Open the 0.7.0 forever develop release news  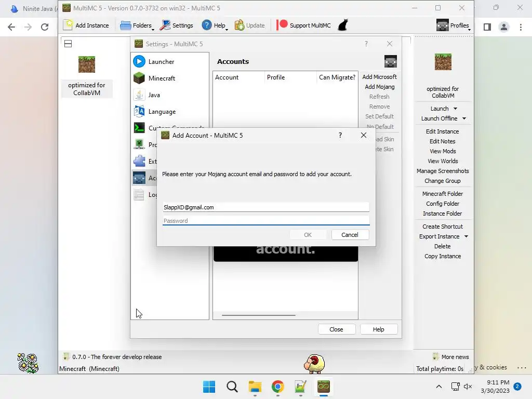[113, 357]
